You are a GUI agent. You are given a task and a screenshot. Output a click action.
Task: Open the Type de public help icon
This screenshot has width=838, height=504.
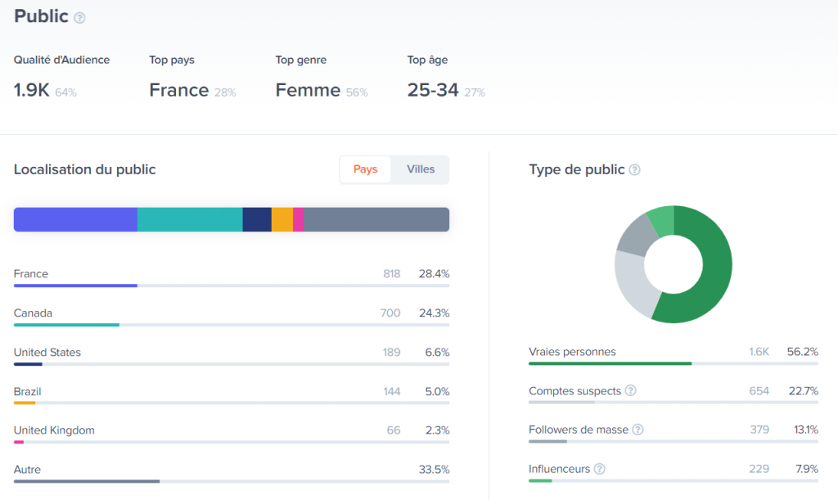(x=634, y=170)
